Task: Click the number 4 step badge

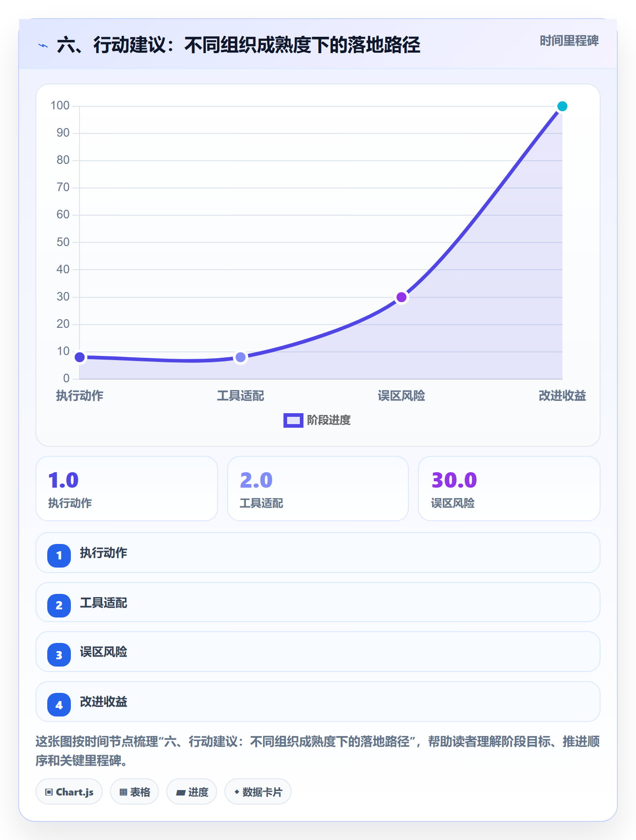Action: pos(59,705)
